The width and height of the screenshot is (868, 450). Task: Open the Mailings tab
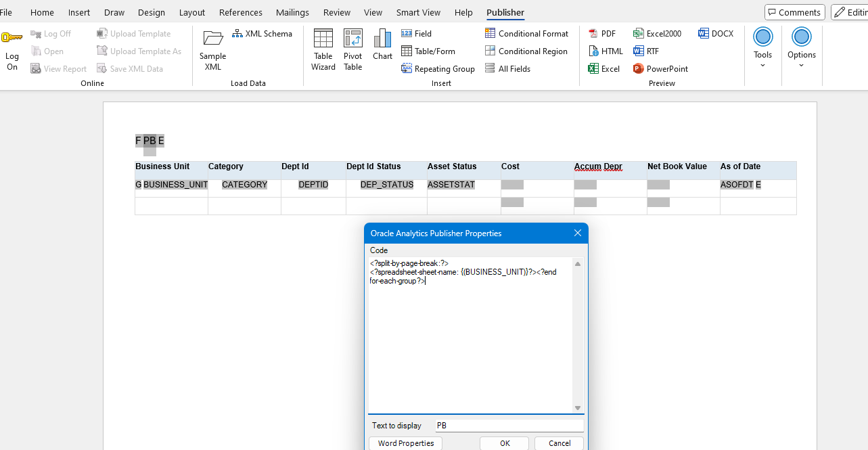(x=292, y=12)
